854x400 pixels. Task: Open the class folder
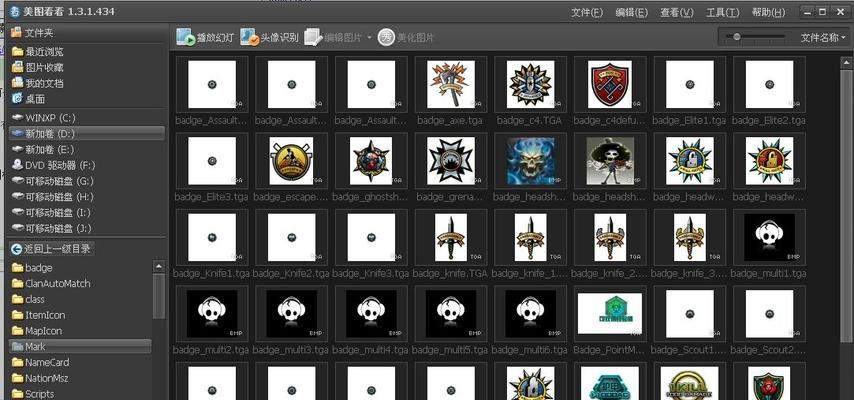tap(28, 299)
